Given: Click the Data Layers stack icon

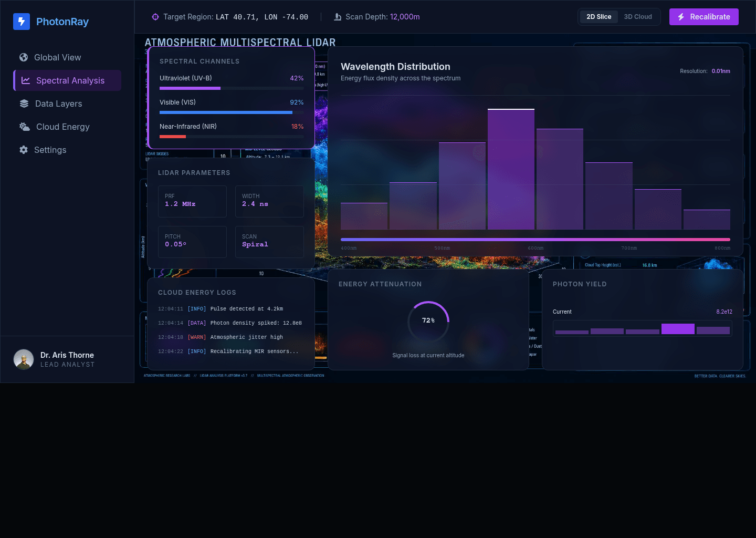Looking at the screenshot, I should 24,104.
